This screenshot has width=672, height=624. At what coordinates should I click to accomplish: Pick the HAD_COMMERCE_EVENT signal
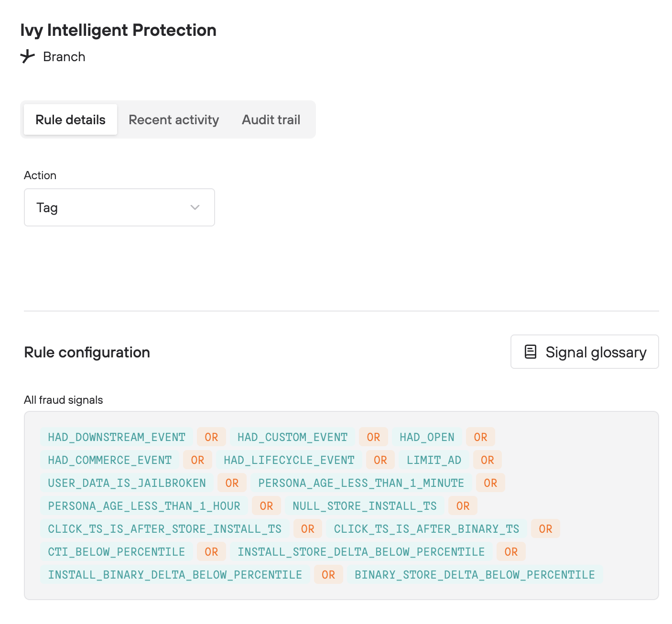click(x=110, y=460)
